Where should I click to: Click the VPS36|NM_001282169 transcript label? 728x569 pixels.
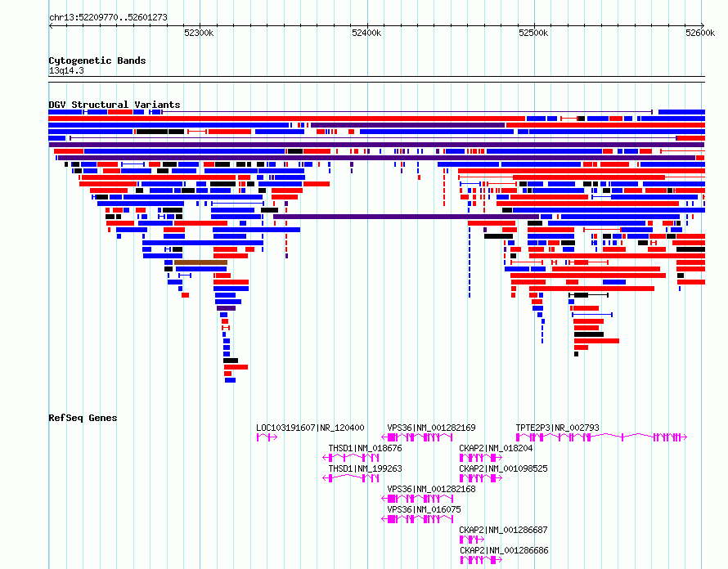pyautogui.click(x=431, y=428)
